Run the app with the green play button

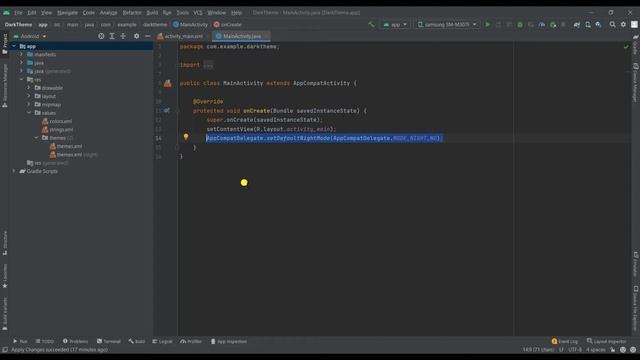[x=487, y=24]
